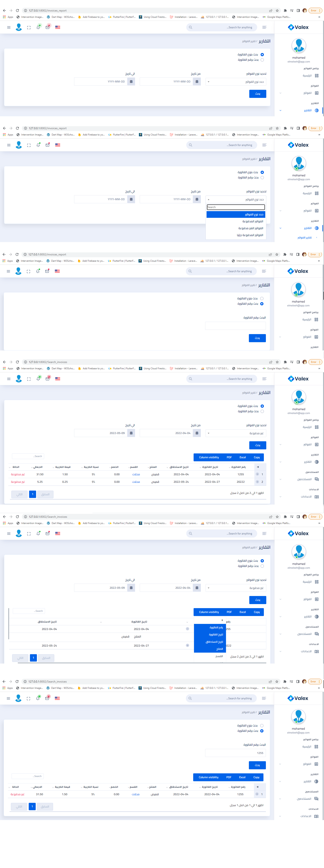
Task: Open 'غير مدفوعه' select in two-row results panel
Action: pos(236,433)
